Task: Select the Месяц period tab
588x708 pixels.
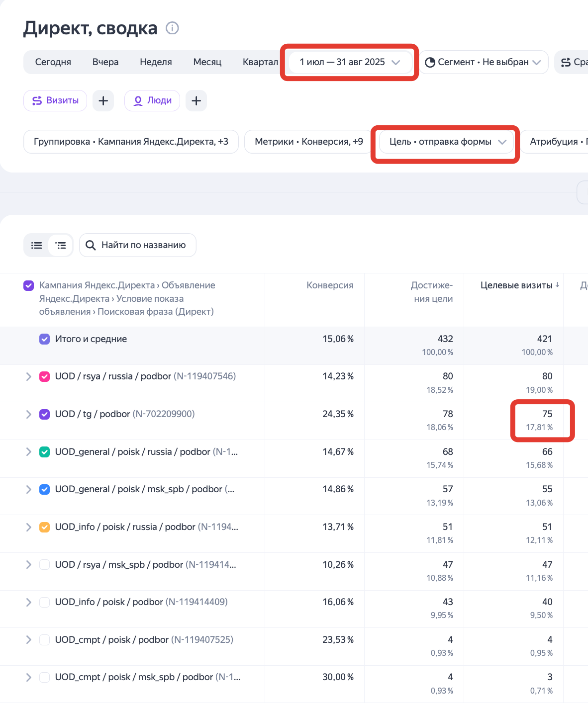Action: click(207, 62)
